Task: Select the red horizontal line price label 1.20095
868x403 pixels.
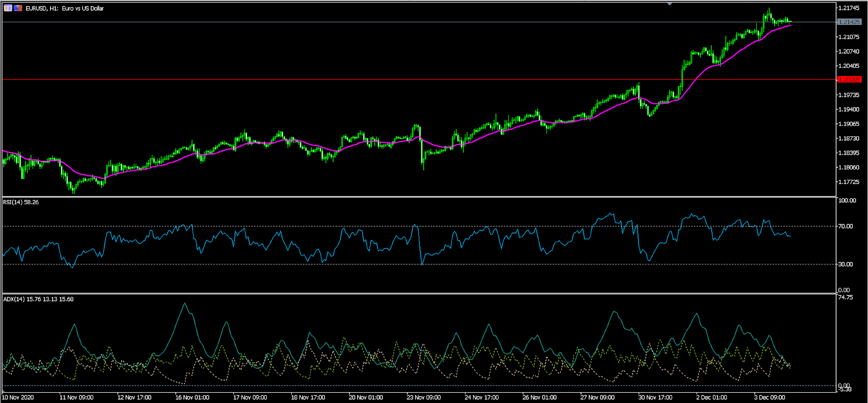Action: [x=849, y=79]
